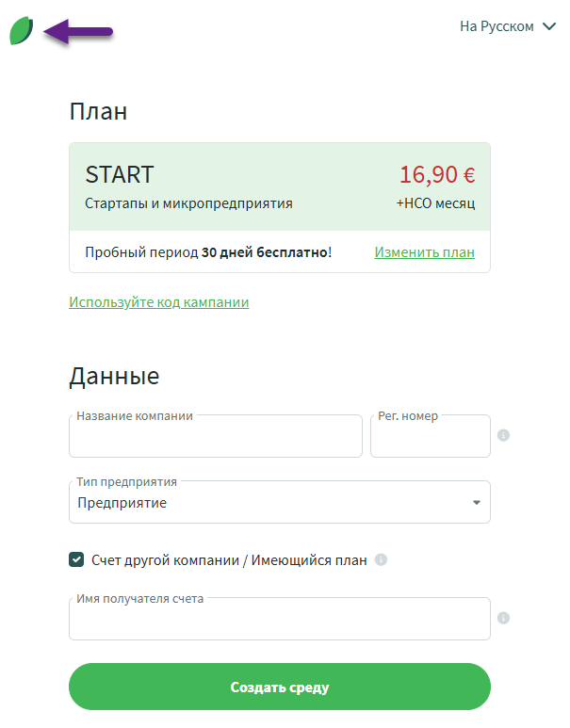The height and width of the screenshot is (728, 570).
Task: Open the Тип предприятия dropdown
Action: pos(279,503)
